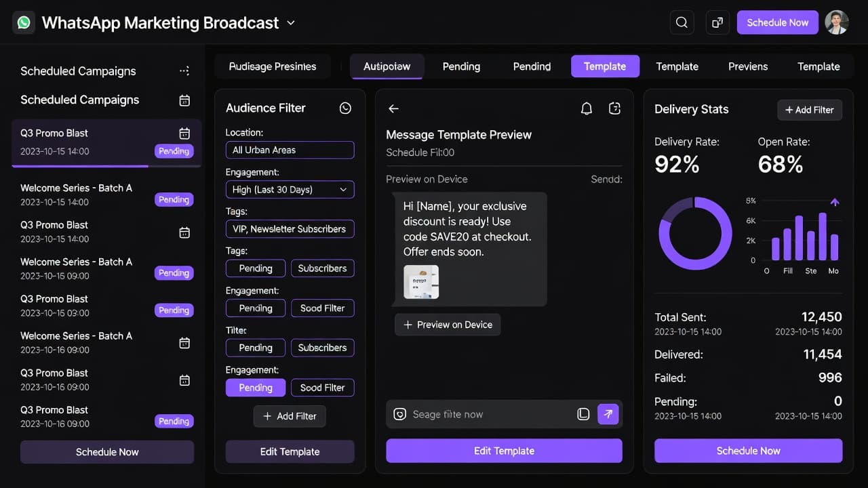This screenshot has height=488, width=868.
Task: Click the pop-out window icon in header
Action: tap(717, 22)
